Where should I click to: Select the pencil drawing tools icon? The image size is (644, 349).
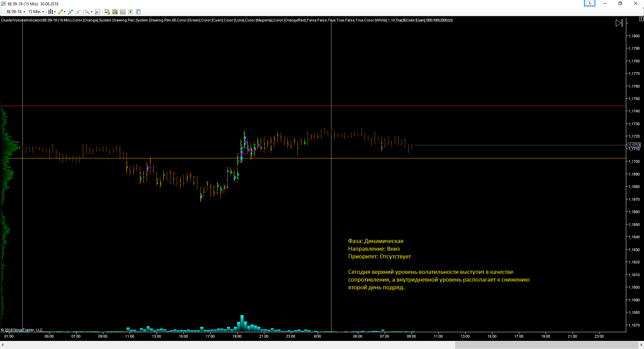pos(60,12)
